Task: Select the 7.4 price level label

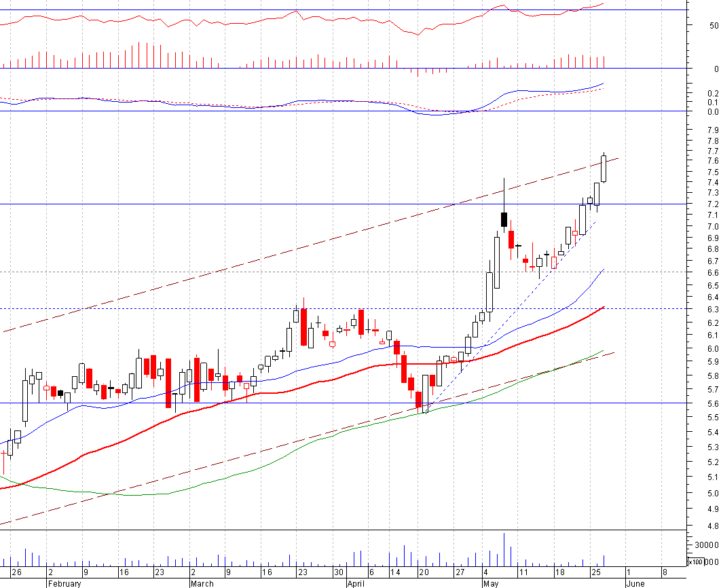Action: click(x=713, y=182)
